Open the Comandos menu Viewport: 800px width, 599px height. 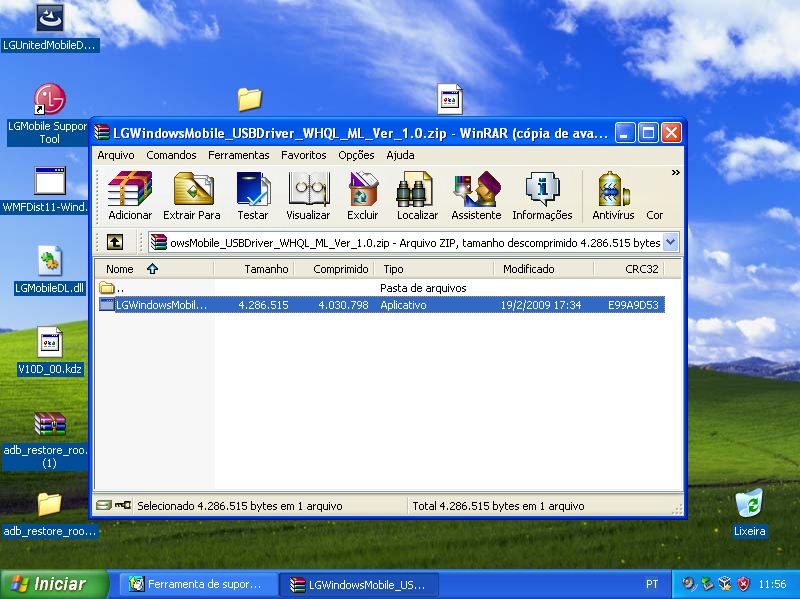tap(171, 155)
